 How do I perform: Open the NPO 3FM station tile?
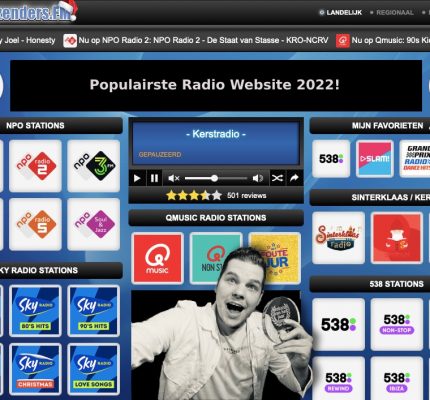(x=94, y=166)
